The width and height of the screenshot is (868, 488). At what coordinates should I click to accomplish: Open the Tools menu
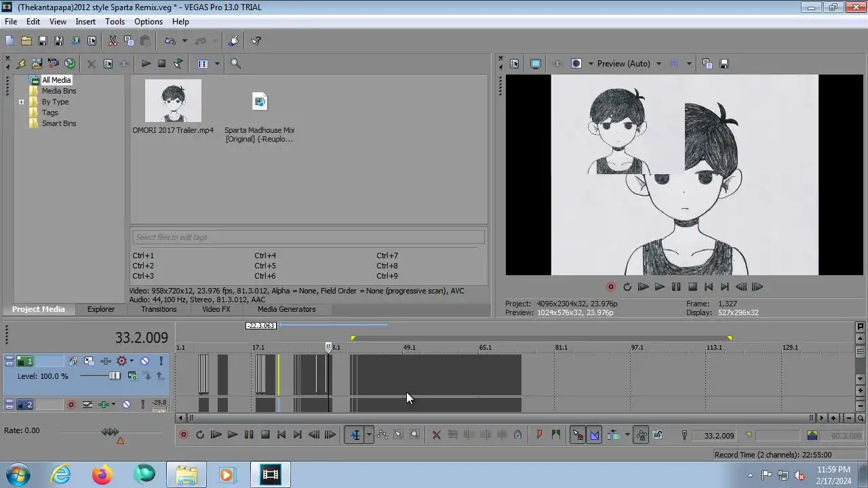pos(115,22)
